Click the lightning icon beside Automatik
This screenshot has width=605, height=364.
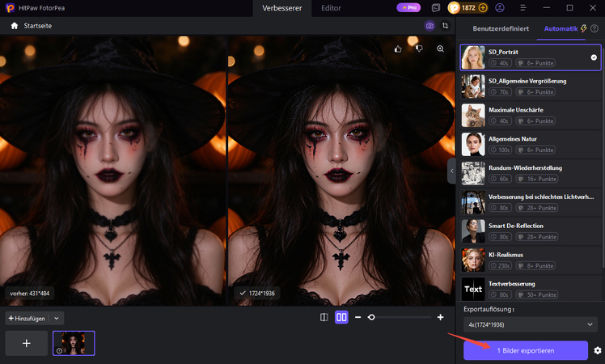coord(584,28)
